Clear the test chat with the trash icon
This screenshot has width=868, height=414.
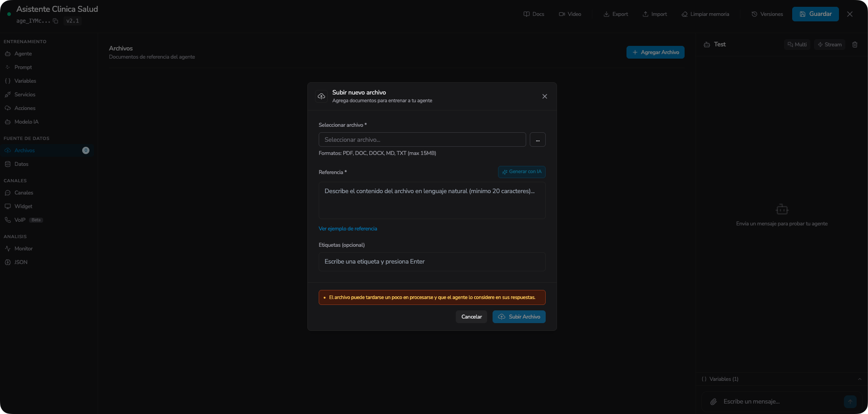[x=855, y=45]
